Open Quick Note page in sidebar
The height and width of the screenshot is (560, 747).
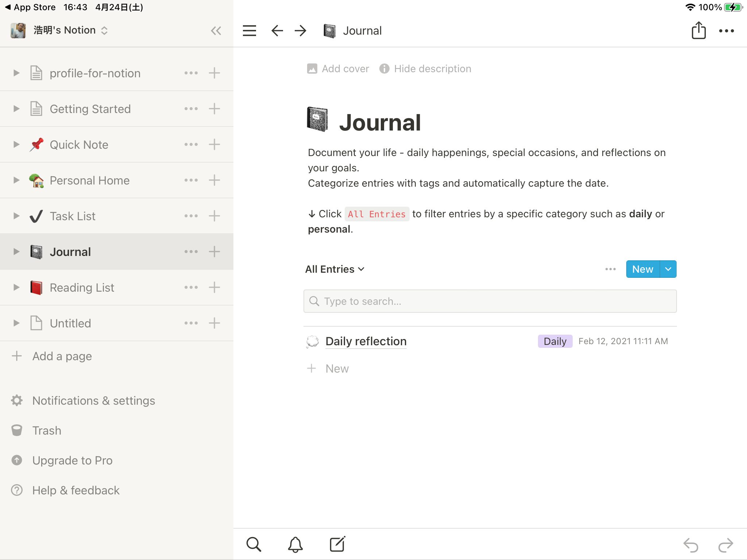[x=79, y=145]
